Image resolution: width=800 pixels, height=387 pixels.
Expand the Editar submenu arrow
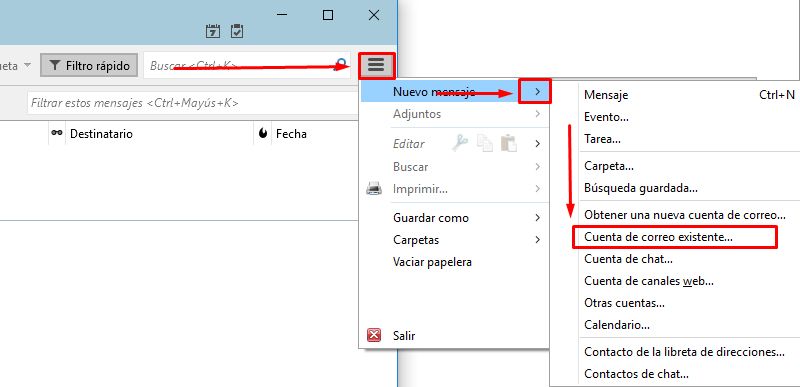pos(537,144)
